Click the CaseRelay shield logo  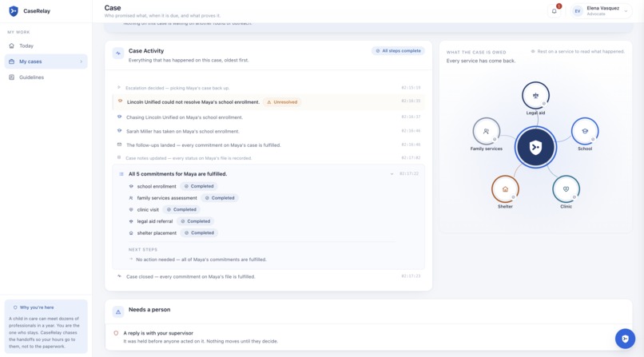14,11
